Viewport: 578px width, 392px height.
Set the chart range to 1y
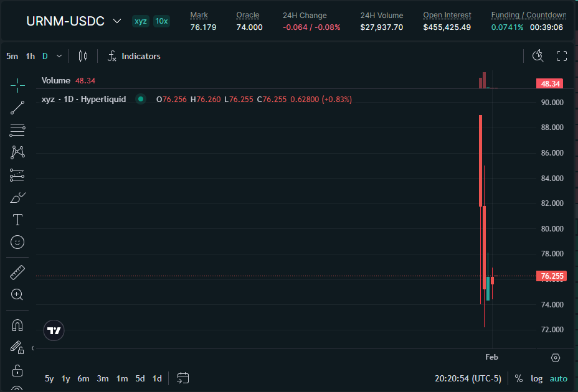pyautogui.click(x=66, y=378)
